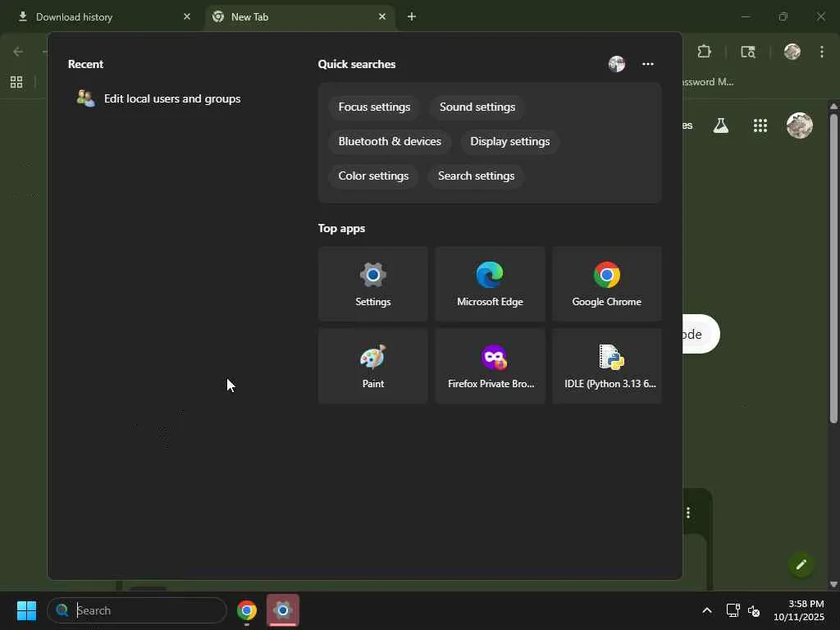Click Chrome back arrow
Viewport: 840px width, 630px height.
[18, 52]
